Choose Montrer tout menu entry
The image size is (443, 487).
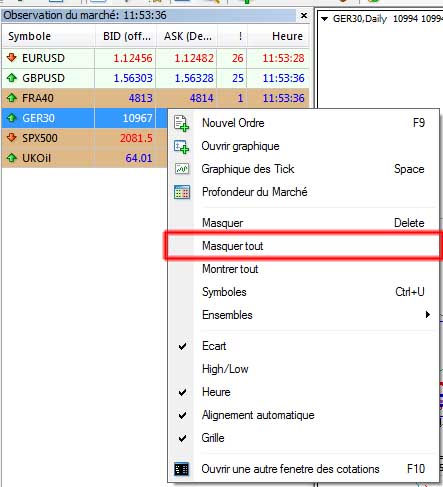point(303,269)
